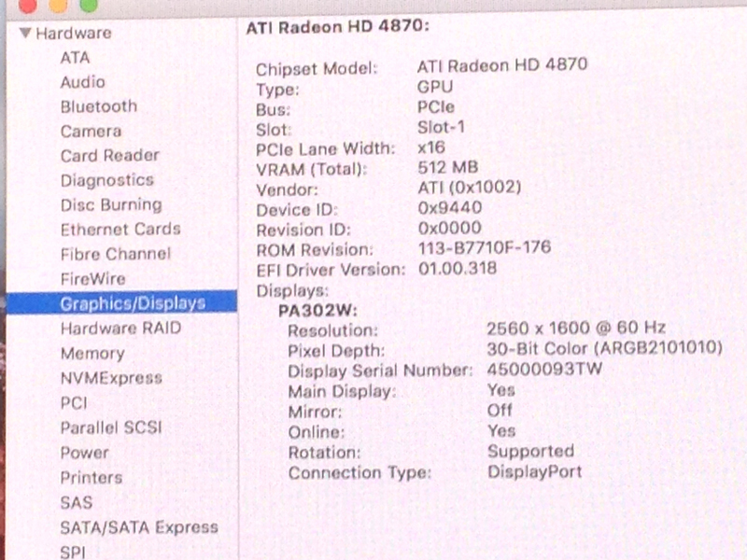Select Bluetooth in the hardware list
Viewport: 747px width, 560px height.
pos(99,106)
